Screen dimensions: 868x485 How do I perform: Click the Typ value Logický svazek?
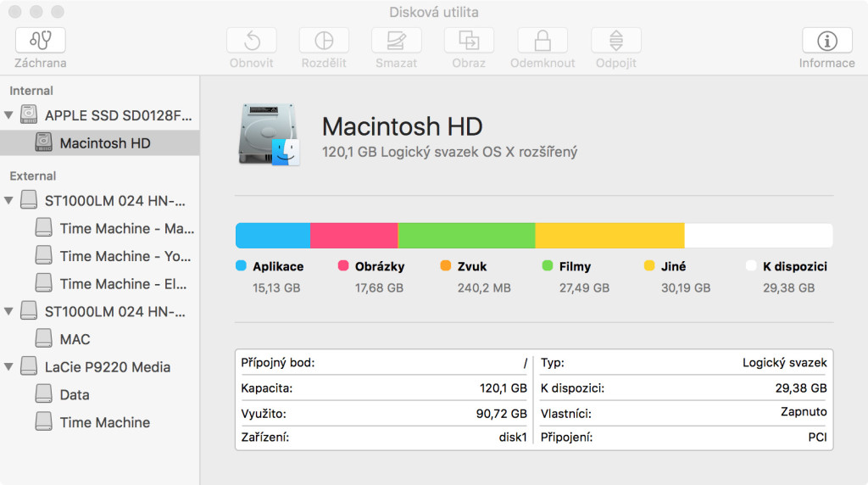point(784,363)
